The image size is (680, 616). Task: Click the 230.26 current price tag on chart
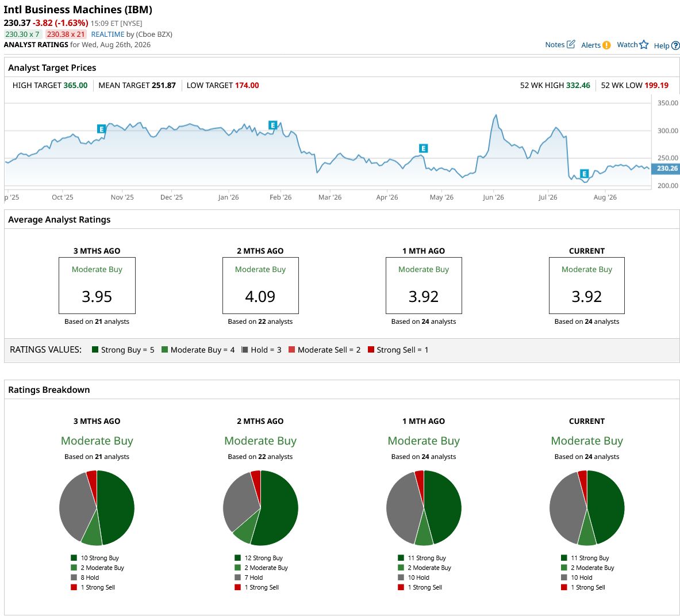click(666, 169)
